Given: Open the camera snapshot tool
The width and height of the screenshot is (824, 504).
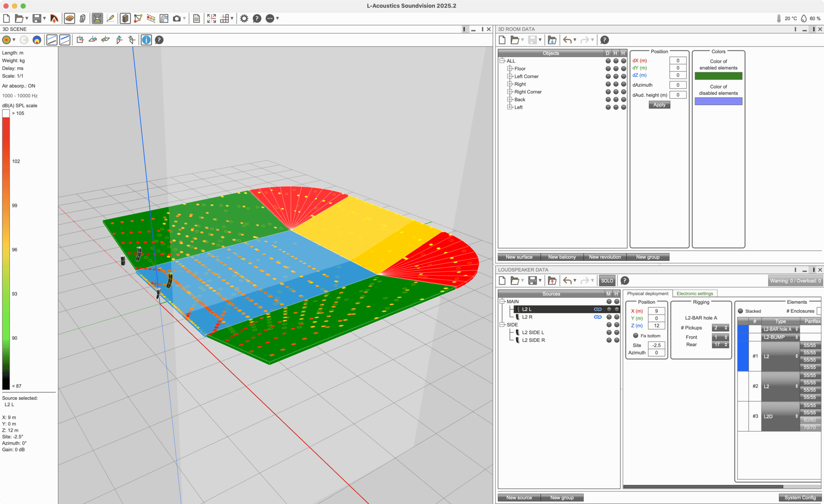Looking at the screenshot, I should [177, 18].
